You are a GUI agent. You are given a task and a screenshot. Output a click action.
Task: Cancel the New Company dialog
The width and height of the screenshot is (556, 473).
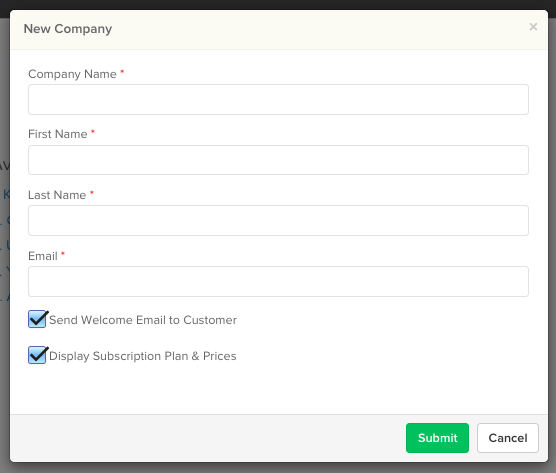[x=508, y=438]
